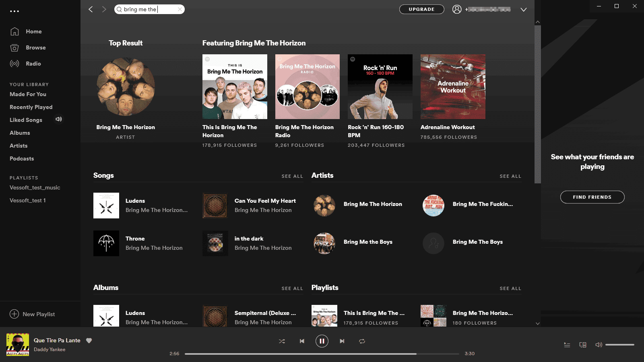Click the in the dark album art

pos(215,243)
